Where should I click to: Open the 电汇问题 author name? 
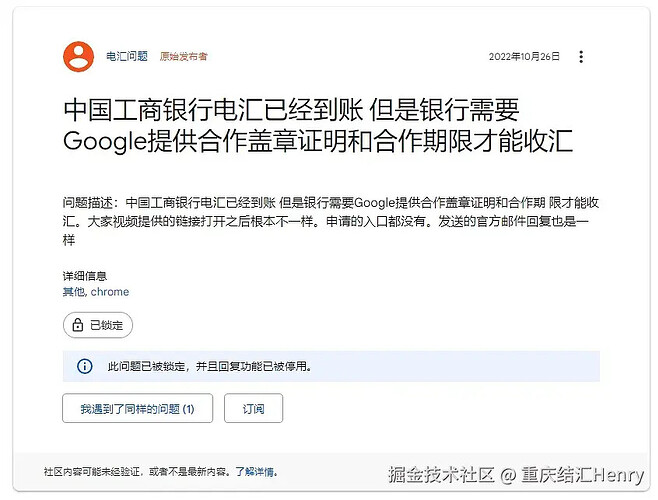127,56
